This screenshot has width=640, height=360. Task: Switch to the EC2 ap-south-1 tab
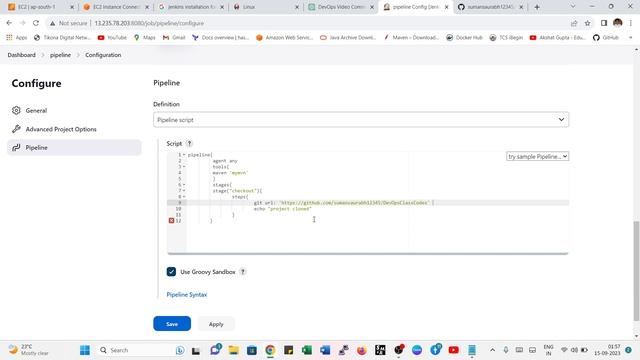pyautogui.click(x=41, y=7)
